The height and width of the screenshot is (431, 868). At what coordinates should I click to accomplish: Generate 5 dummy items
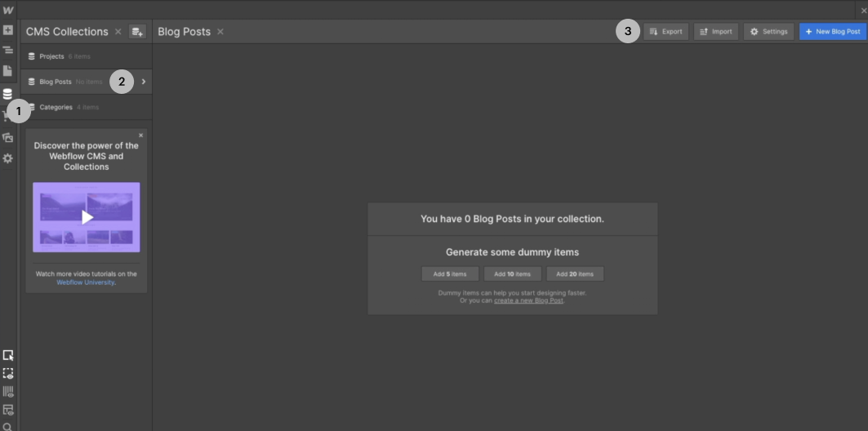point(450,274)
